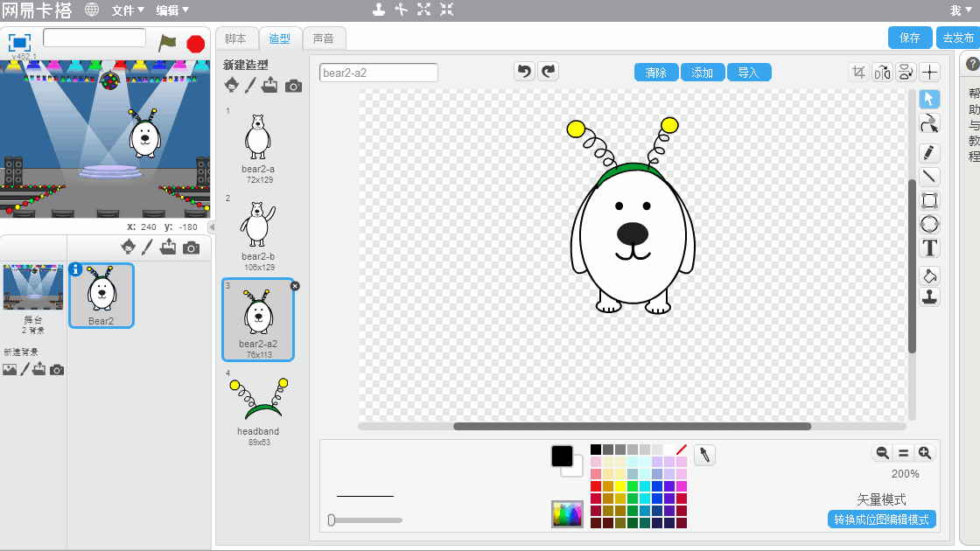
Task: Click the red stop button
Action: pyautogui.click(x=196, y=44)
